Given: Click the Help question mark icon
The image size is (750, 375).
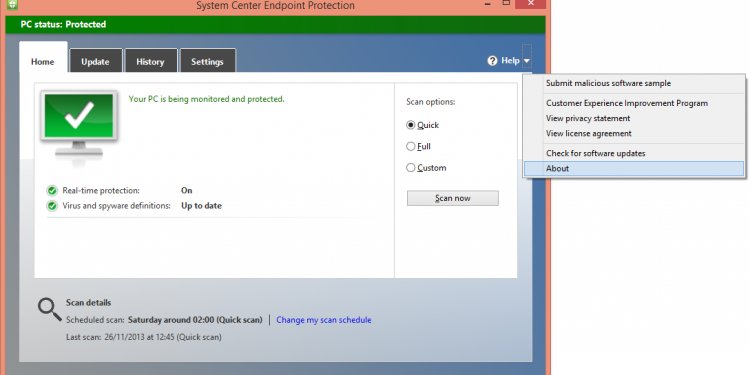Looking at the screenshot, I should [x=492, y=61].
